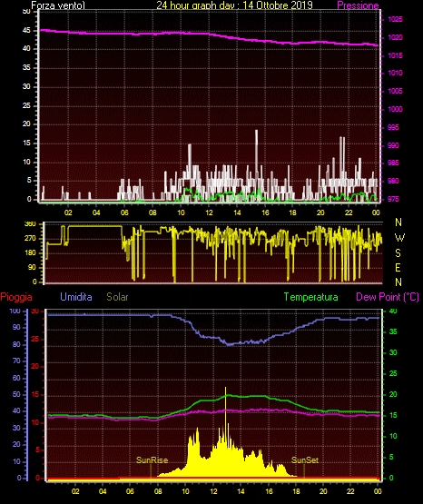Select pressure axis value 1020
This screenshot has width=423, height=504.
(395, 37)
